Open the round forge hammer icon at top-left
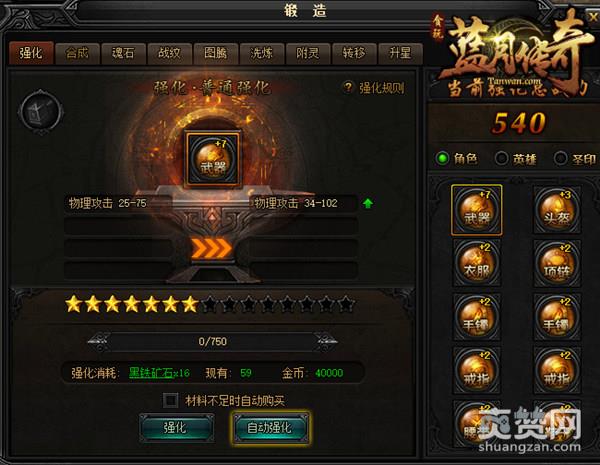600x465 pixels. point(40,111)
